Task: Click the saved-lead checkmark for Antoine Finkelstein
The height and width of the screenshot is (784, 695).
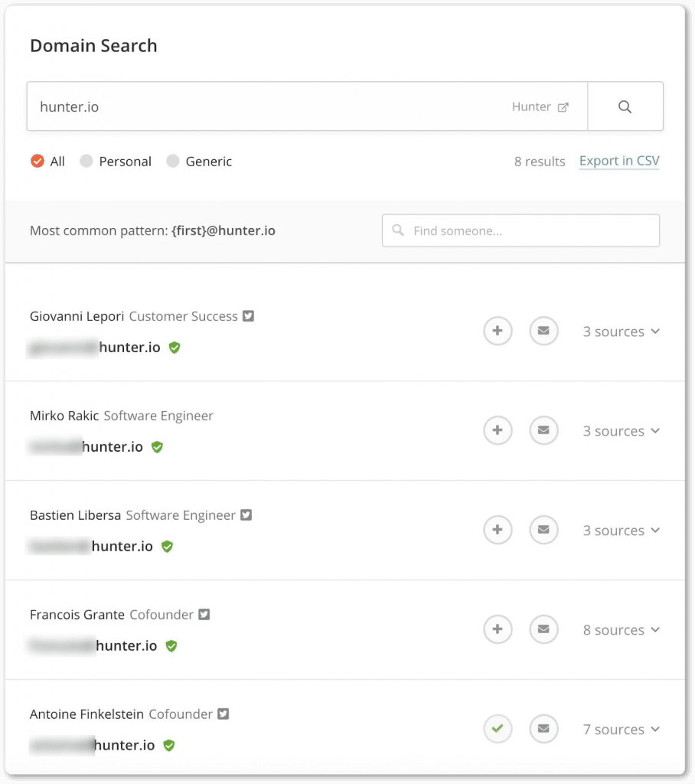Action: point(498,729)
